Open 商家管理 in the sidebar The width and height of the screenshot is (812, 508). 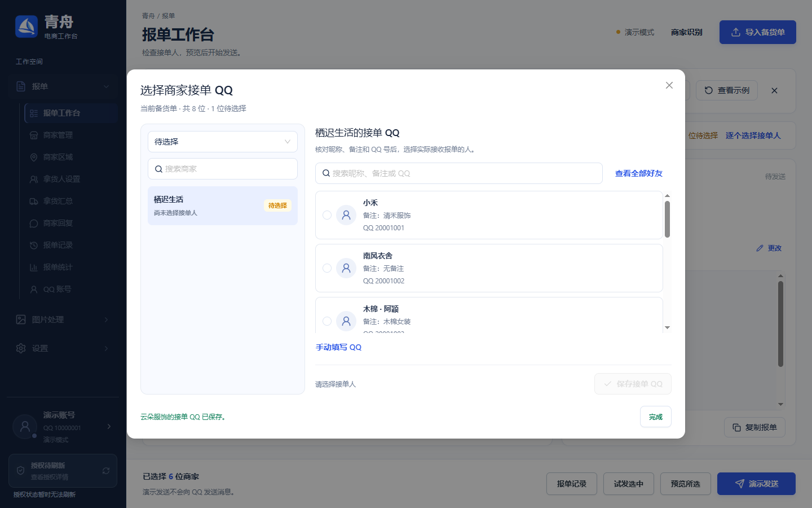[x=71, y=135]
